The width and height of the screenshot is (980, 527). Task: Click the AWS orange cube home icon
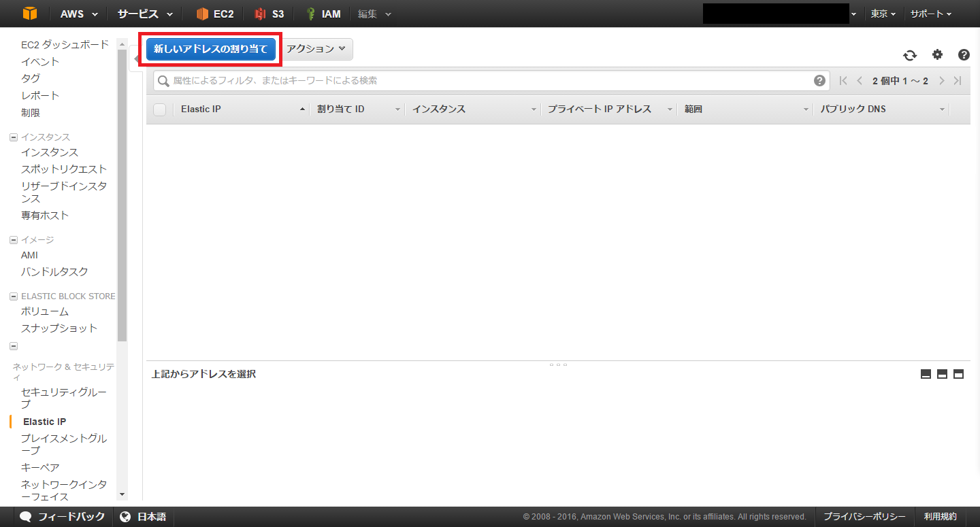29,14
